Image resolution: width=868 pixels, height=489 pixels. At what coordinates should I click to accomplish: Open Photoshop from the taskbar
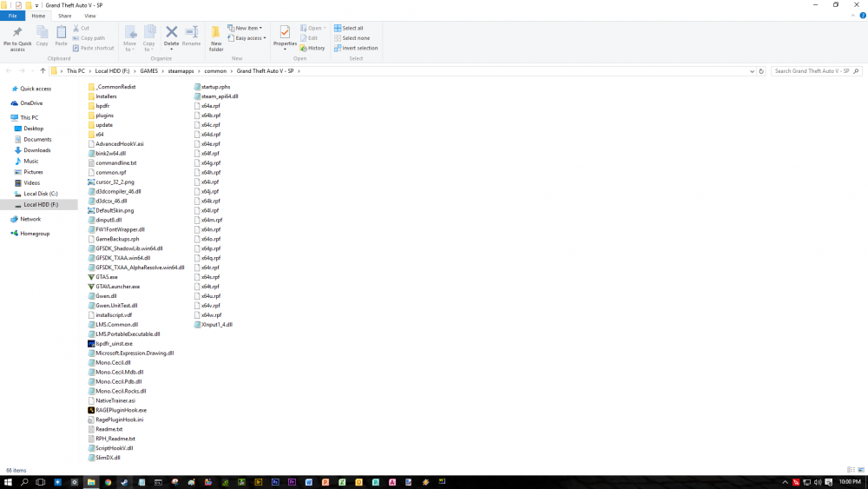coord(275,482)
